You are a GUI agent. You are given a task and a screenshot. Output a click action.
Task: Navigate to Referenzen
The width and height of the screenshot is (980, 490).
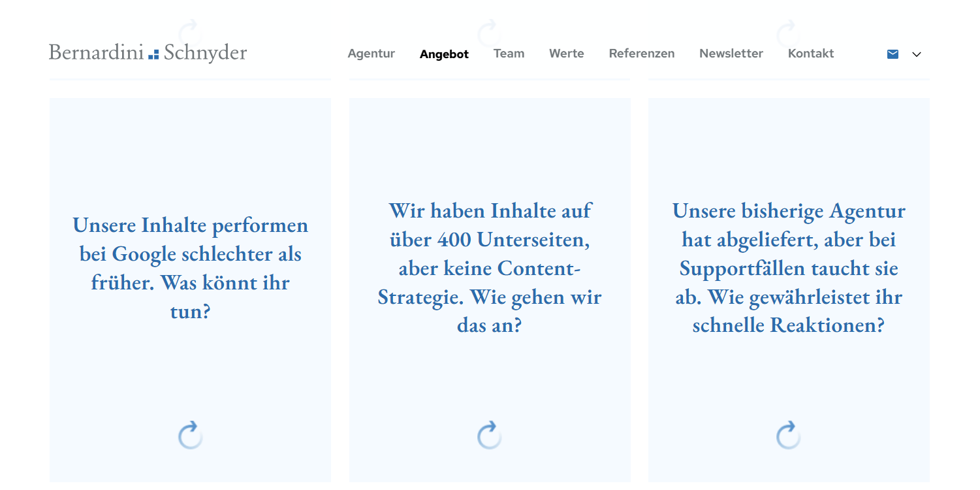(x=641, y=54)
